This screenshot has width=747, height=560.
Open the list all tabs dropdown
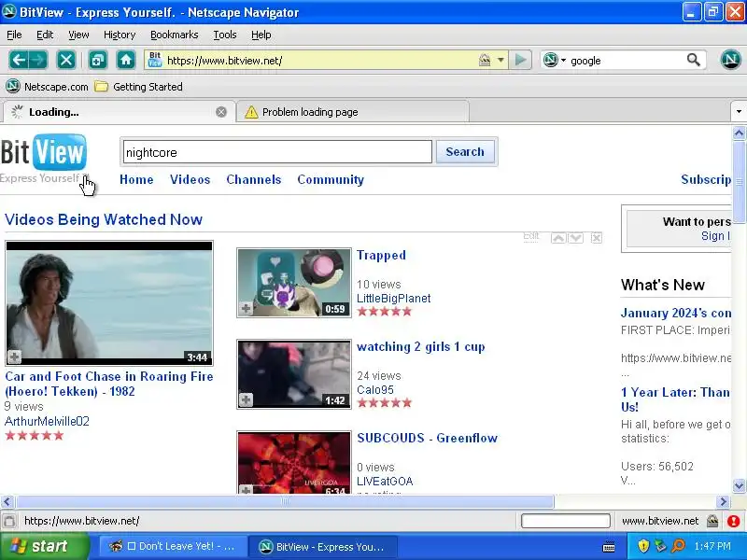739,112
